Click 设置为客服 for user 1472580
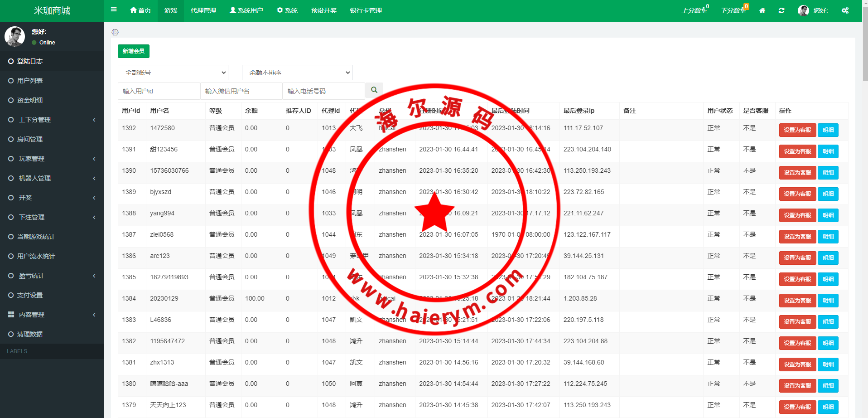 [797, 130]
